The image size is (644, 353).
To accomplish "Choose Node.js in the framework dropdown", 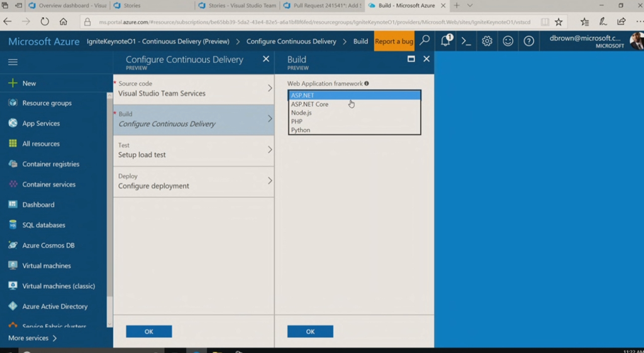I will (301, 113).
